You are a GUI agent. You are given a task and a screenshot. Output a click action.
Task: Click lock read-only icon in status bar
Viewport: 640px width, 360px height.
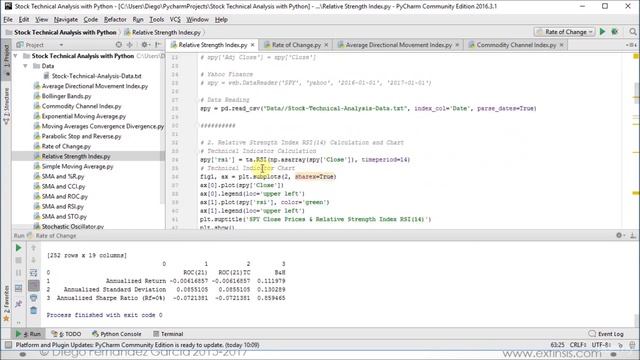tap(620, 345)
